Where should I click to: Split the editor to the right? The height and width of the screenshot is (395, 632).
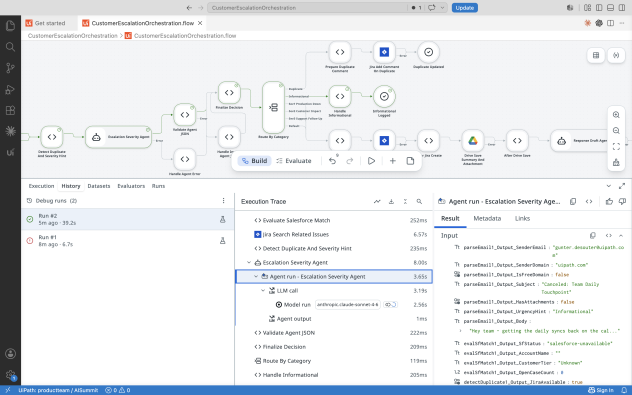coord(611,23)
